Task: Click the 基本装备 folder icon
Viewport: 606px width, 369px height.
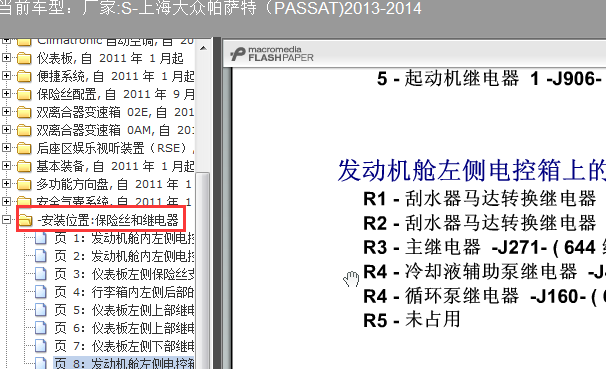Action: 24,166
